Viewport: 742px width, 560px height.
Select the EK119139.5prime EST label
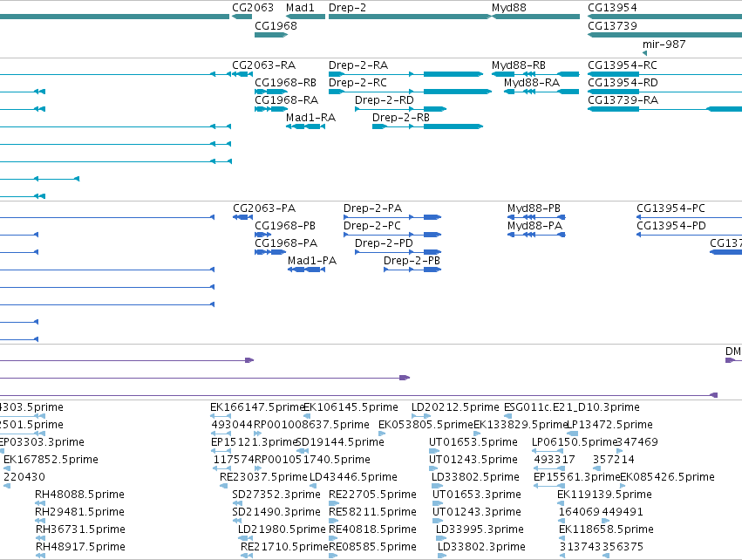[x=604, y=495]
